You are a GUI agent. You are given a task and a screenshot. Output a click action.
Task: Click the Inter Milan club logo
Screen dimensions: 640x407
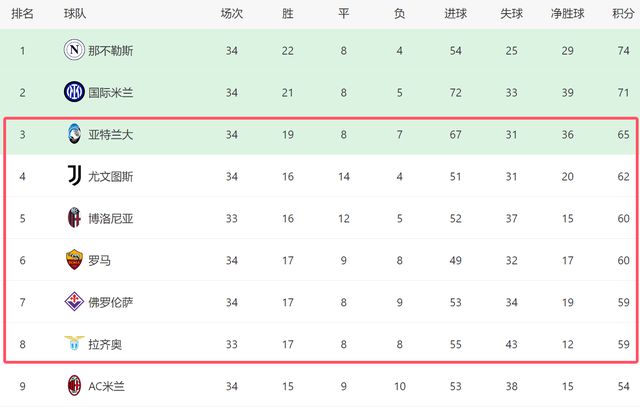click(74, 92)
